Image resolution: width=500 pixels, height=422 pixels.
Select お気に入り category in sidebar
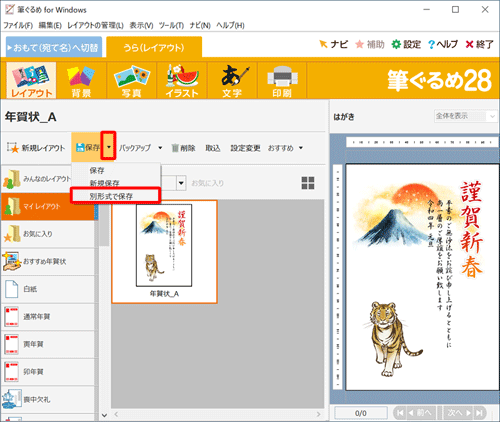[48, 234]
